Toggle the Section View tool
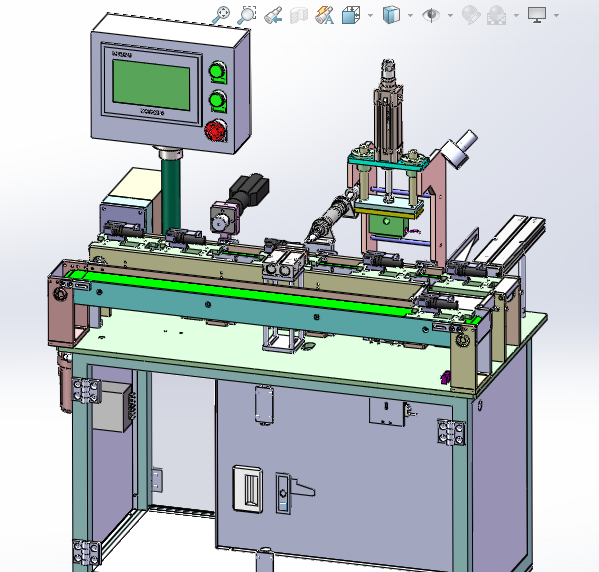Viewport: 599px width, 572px height. (299, 15)
